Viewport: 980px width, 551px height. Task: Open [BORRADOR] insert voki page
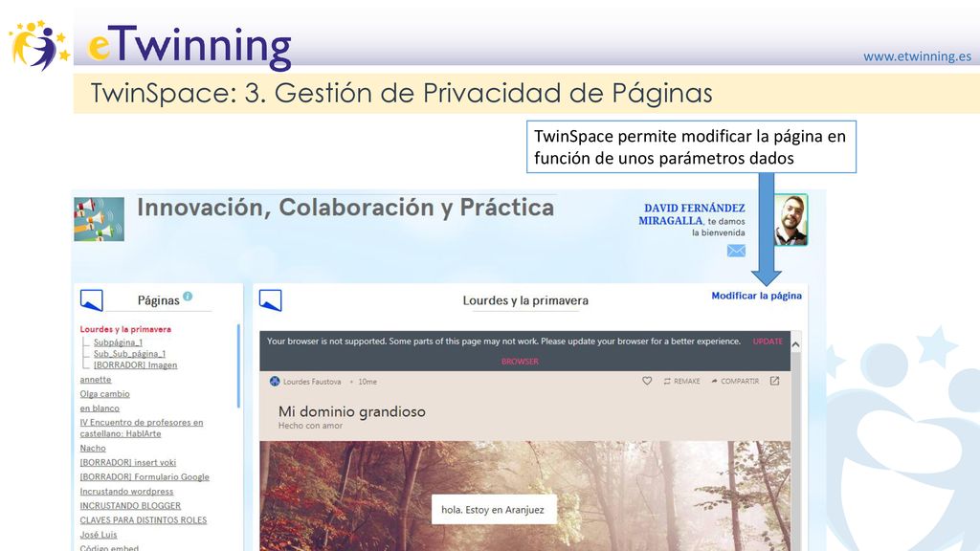coord(127,462)
